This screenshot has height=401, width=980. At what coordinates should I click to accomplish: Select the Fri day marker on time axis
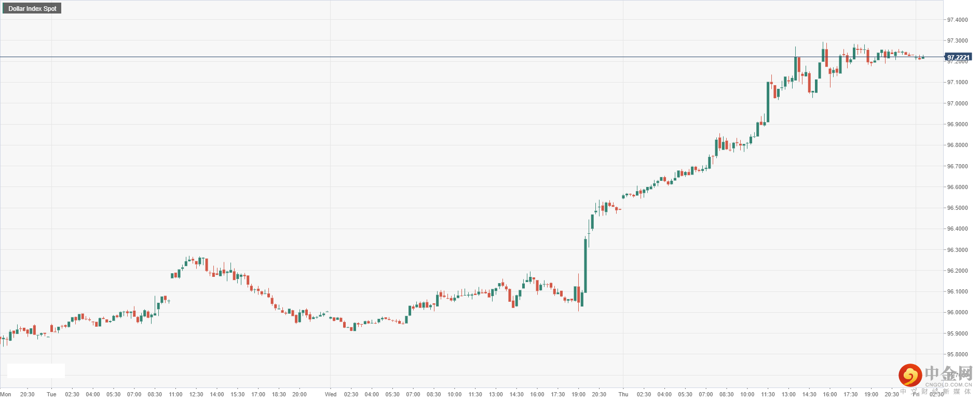916,394
